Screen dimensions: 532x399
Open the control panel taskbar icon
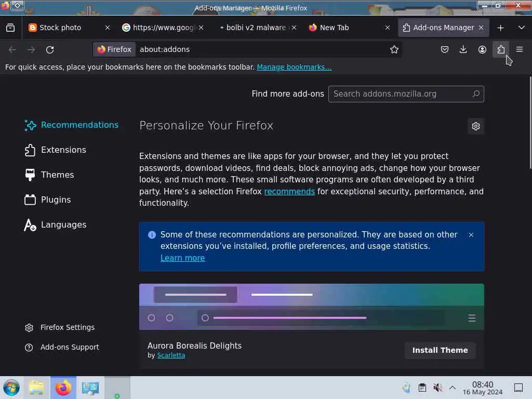[x=90, y=388]
